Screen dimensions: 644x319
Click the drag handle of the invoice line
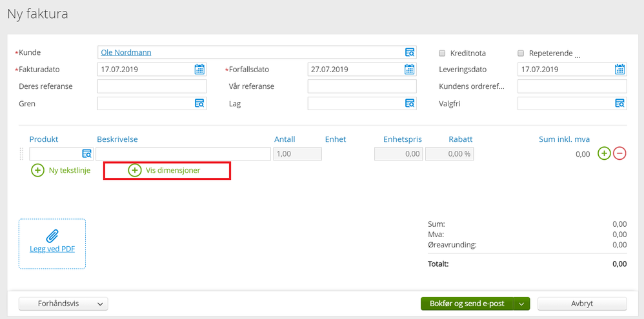[x=22, y=154]
